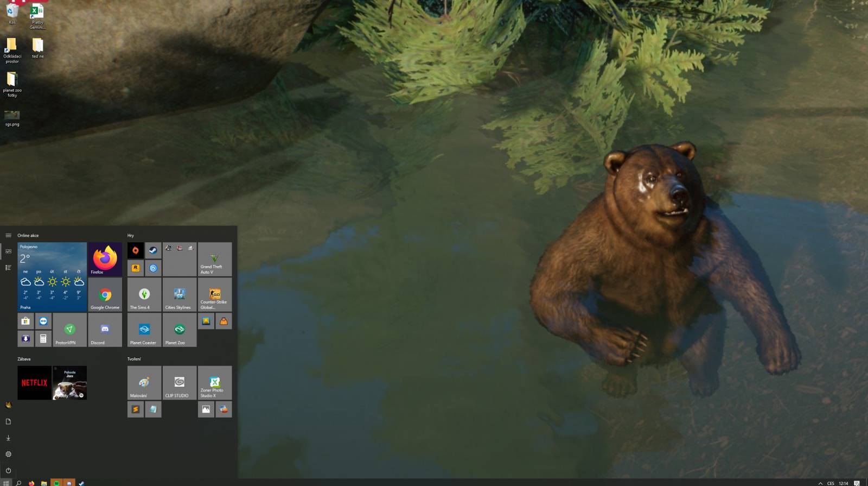Select the Odkládací prostor desktop folder
Screen dimensions: 868x486
[x=12, y=51]
